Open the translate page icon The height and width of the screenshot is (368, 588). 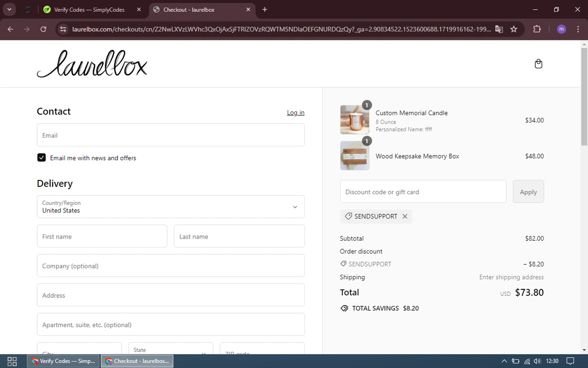pyautogui.click(x=499, y=29)
